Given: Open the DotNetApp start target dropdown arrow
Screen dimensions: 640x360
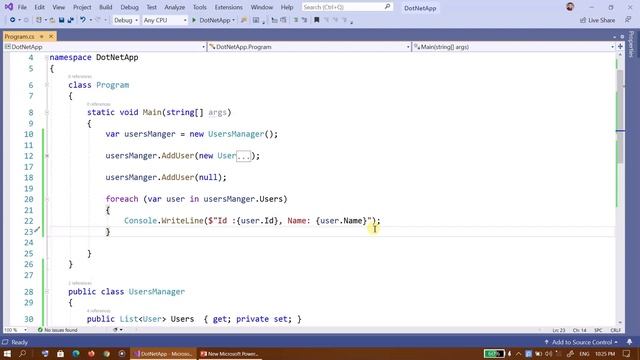Looking at the screenshot, I should click(x=233, y=20).
